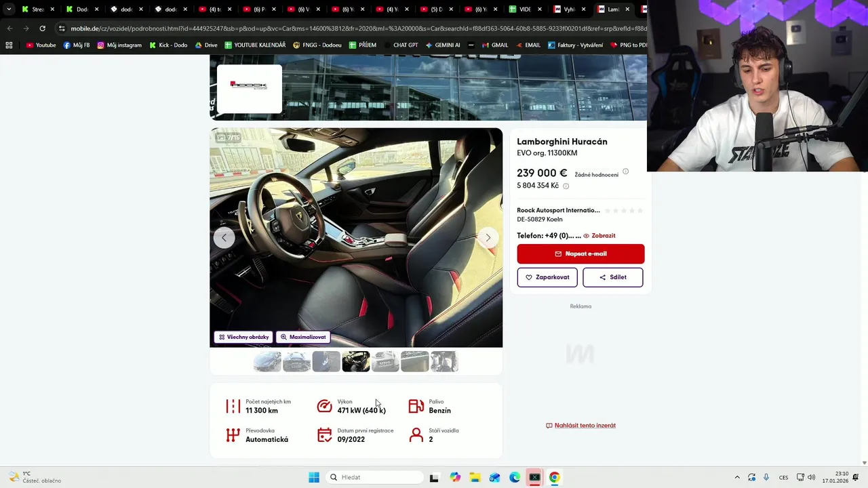Open the Kick - Dodo bookmark

coord(167,45)
